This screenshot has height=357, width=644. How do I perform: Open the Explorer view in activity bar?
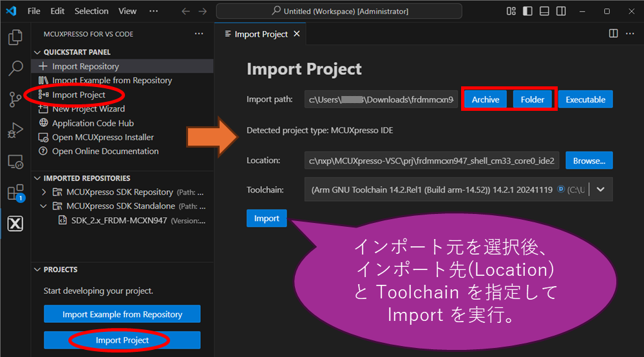point(15,37)
